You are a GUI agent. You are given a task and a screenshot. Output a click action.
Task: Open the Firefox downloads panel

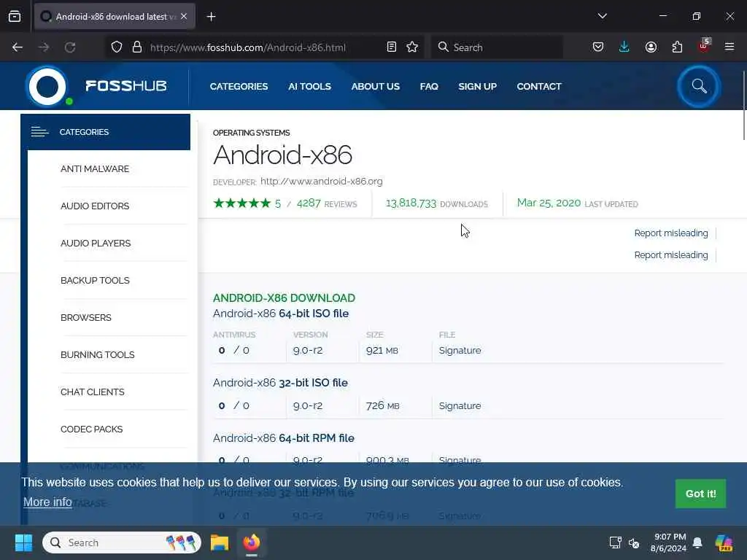(x=624, y=47)
